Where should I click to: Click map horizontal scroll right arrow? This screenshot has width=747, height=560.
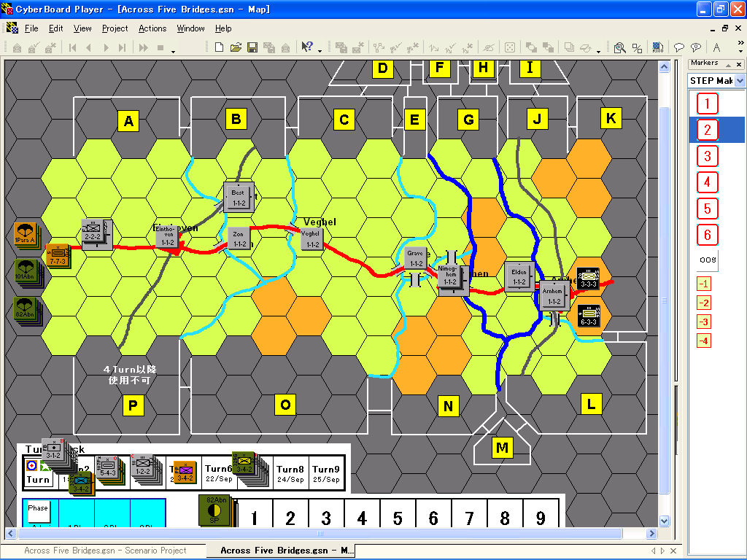tap(651, 533)
